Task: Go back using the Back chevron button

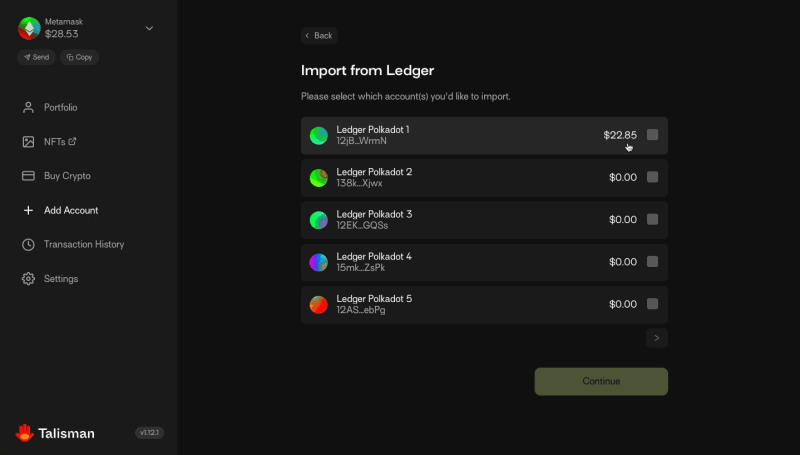Action: tap(319, 36)
